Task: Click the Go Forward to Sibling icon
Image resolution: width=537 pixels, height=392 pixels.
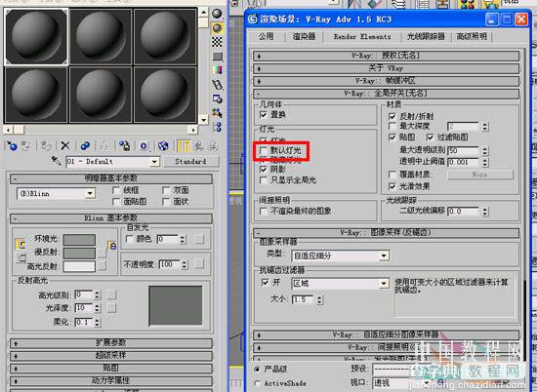Action: 213,146
